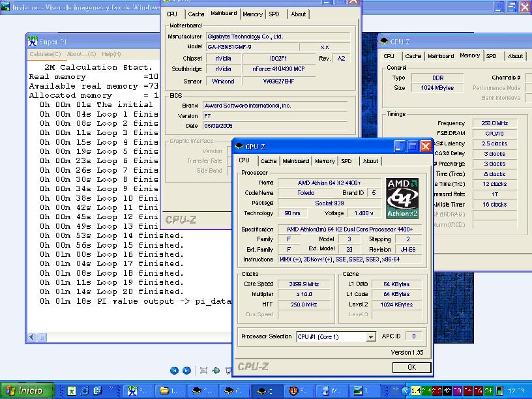The image size is (532, 399).
Task: Click the left scroll arrow in Super PI
Action: 31,337
